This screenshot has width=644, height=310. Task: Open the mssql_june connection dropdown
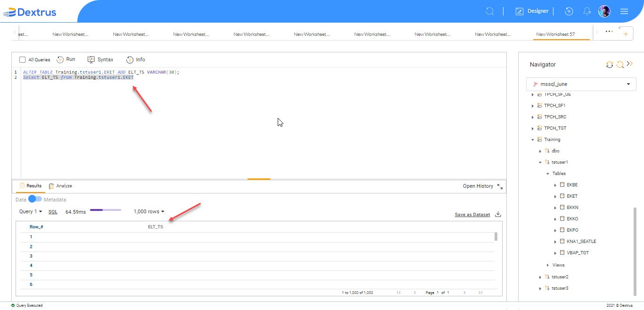581,84
